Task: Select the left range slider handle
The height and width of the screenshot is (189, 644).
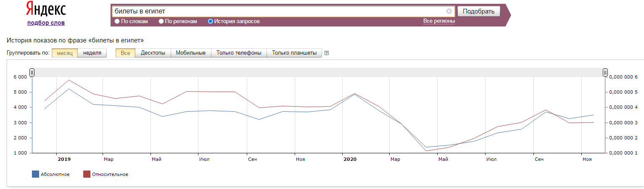Action: tap(32, 73)
